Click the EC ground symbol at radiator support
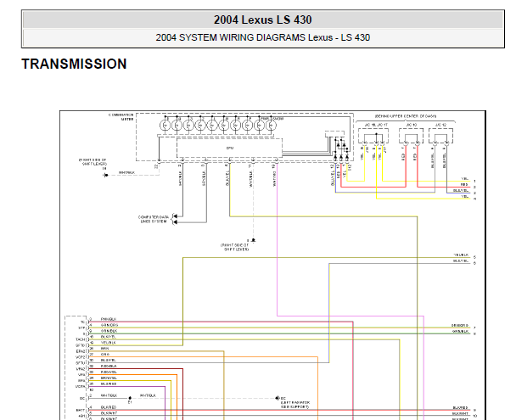 pyautogui.click(x=277, y=398)
